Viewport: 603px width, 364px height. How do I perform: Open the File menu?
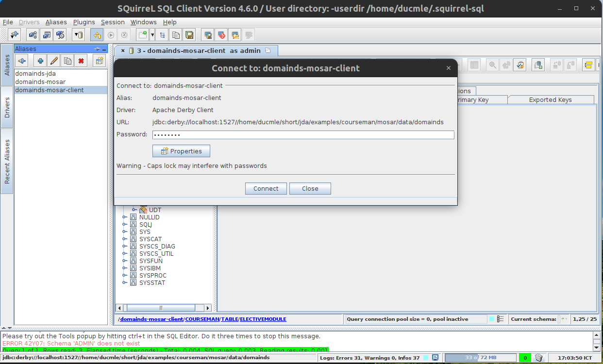8,22
